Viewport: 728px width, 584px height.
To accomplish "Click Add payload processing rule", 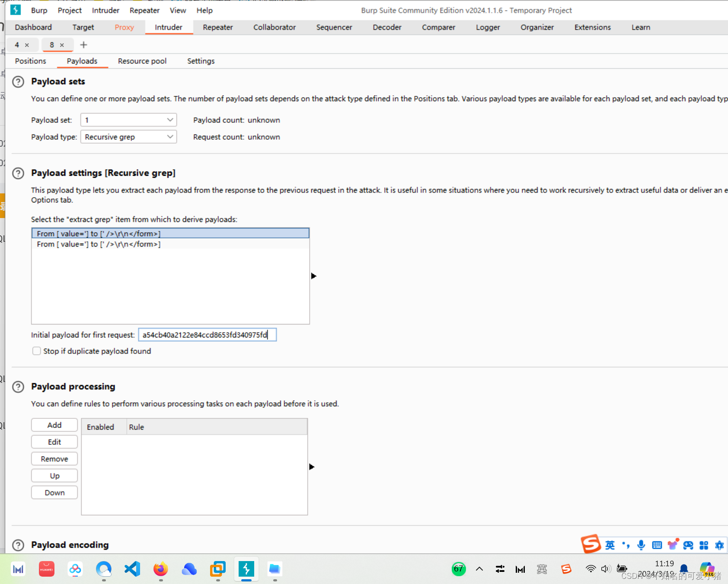I will 54,425.
